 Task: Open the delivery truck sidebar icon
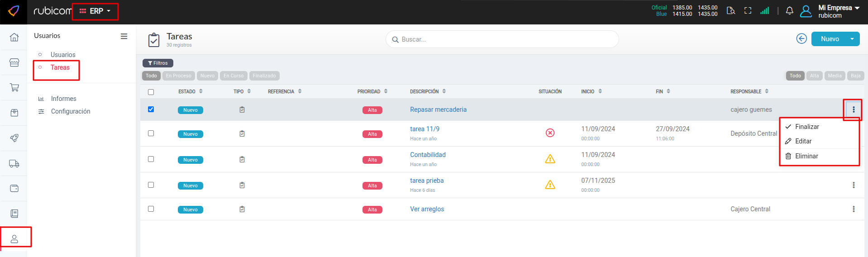[14, 163]
